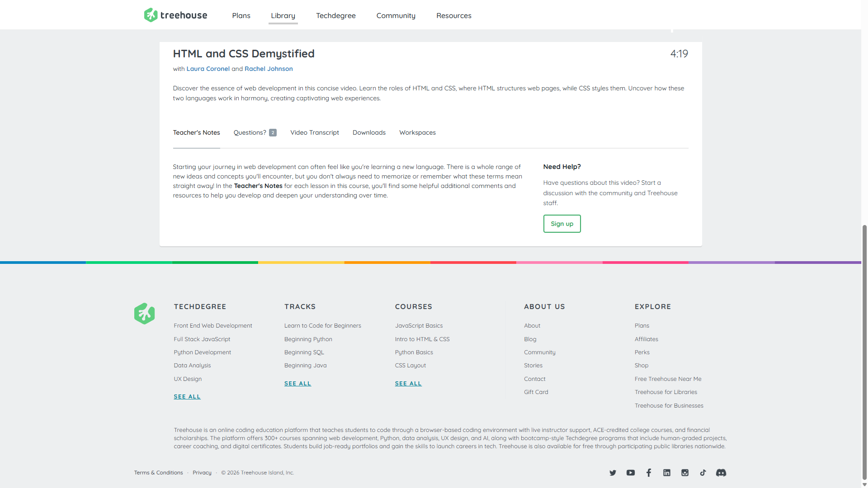Open the Blog link in footer
This screenshot has height=488, width=868.
530,339
